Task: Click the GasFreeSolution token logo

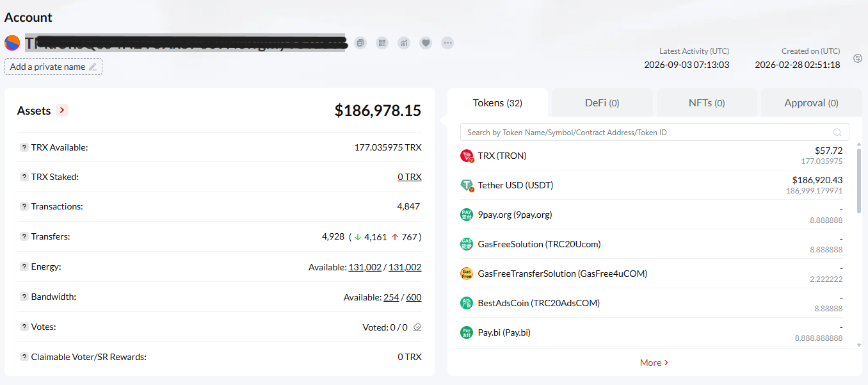Action: [x=467, y=244]
